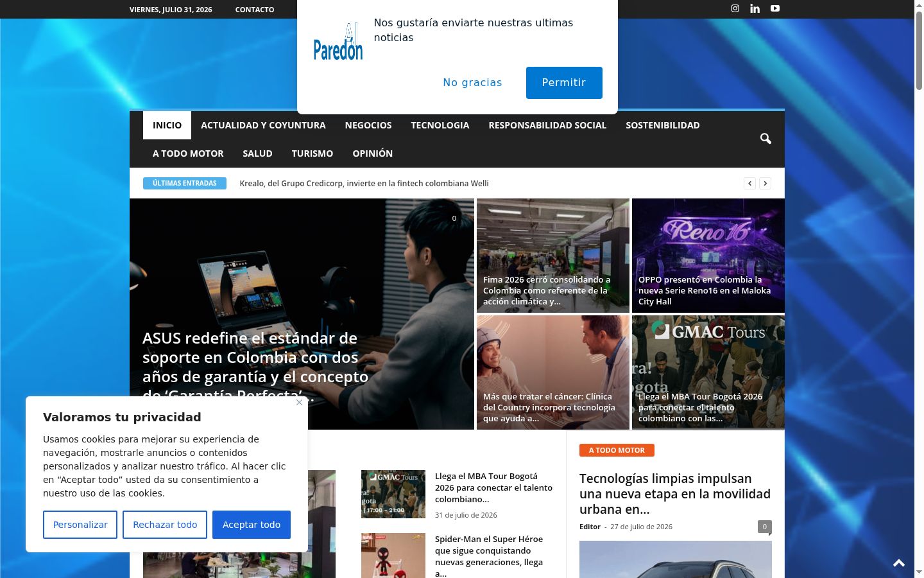Open Krealo Grupo Credicorp ticker headline

click(364, 184)
